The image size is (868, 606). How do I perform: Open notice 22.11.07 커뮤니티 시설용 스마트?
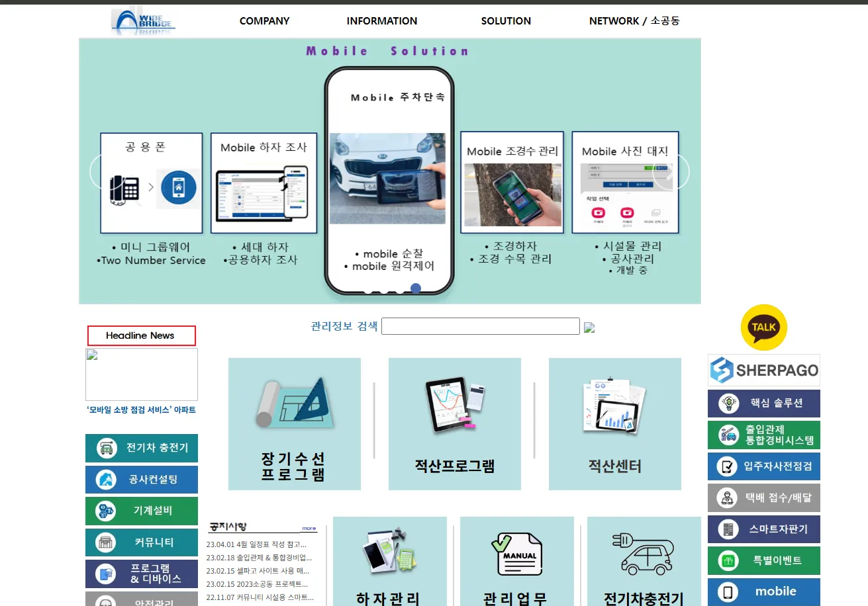[260, 597]
